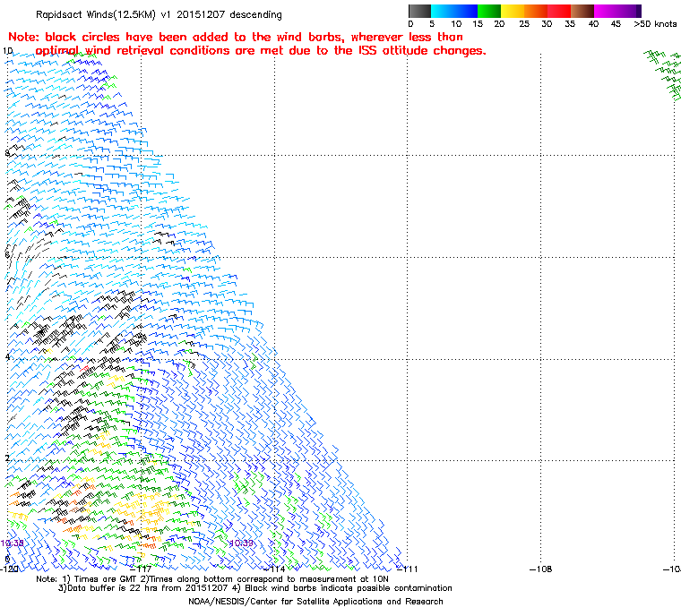Click the "6" latitude axis label
The height and width of the screenshot is (616, 681).
point(7,255)
